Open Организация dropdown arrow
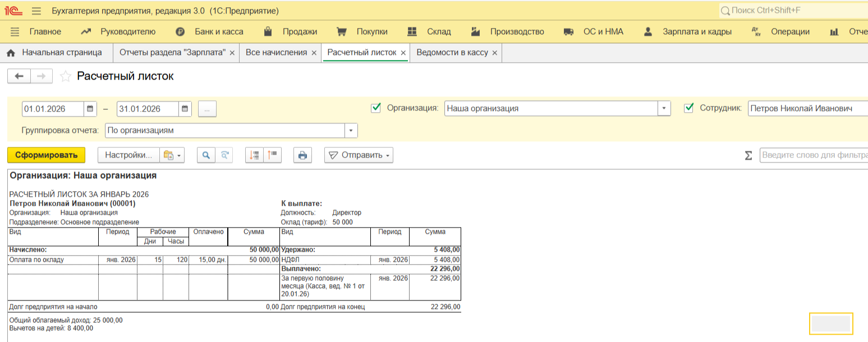This screenshot has width=868, height=342. 664,108
